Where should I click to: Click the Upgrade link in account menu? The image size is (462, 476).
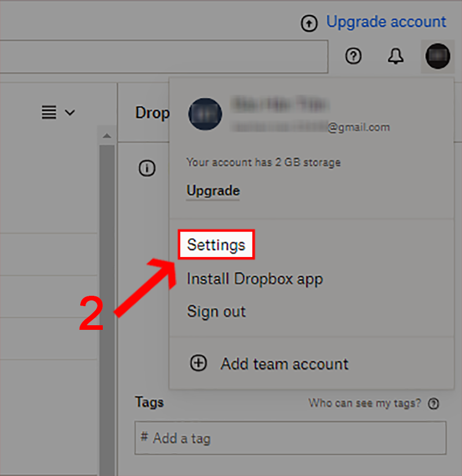tap(213, 191)
